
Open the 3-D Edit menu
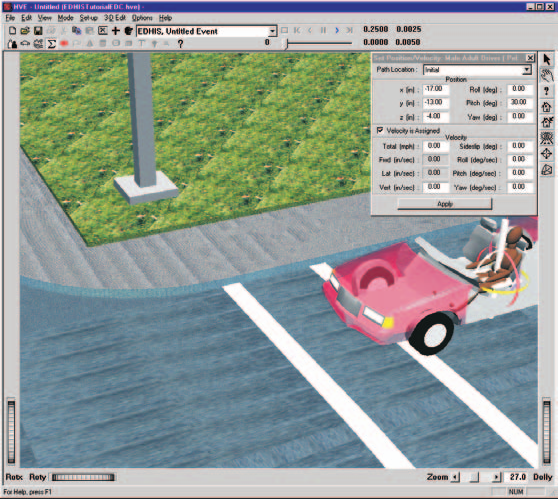pos(115,18)
